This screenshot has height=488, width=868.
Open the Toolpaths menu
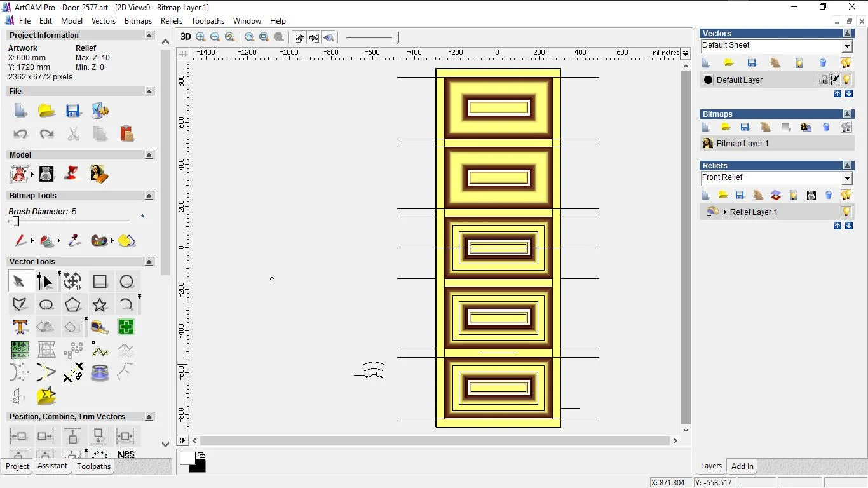tap(208, 21)
